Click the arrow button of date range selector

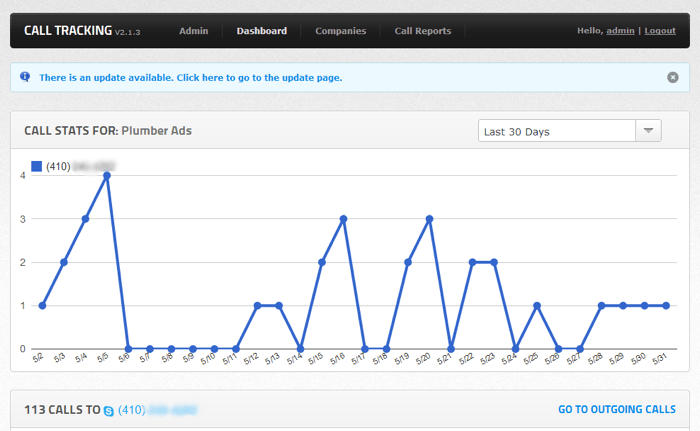point(649,131)
